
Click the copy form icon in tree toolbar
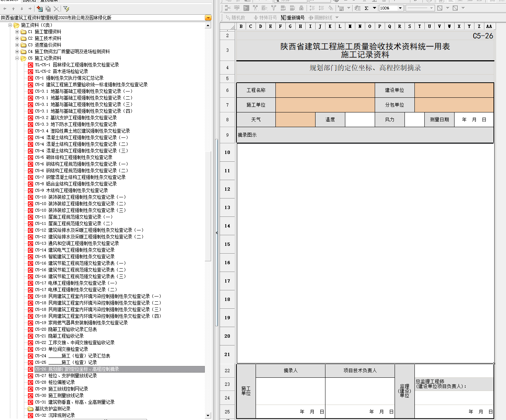pos(48,8)
